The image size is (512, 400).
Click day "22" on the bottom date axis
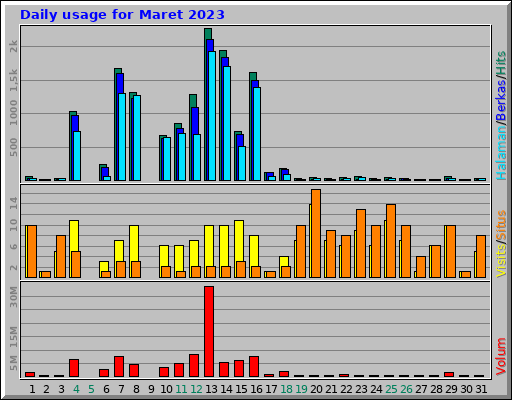click(346, 389)
